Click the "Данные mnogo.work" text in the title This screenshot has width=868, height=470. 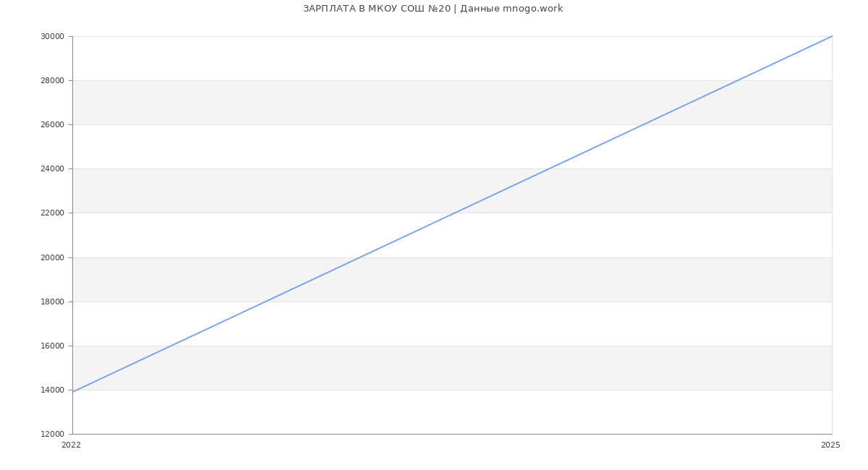tap(511, 9)
